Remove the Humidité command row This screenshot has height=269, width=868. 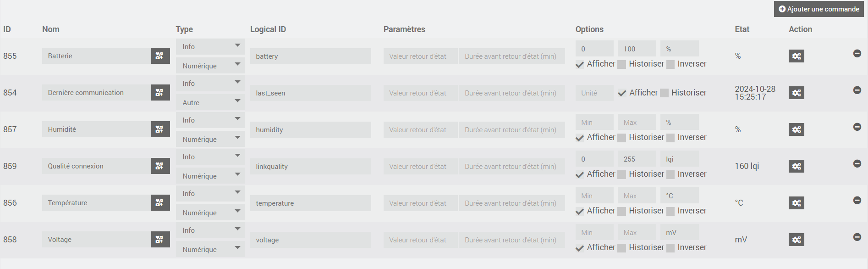[x=857, y=127]
